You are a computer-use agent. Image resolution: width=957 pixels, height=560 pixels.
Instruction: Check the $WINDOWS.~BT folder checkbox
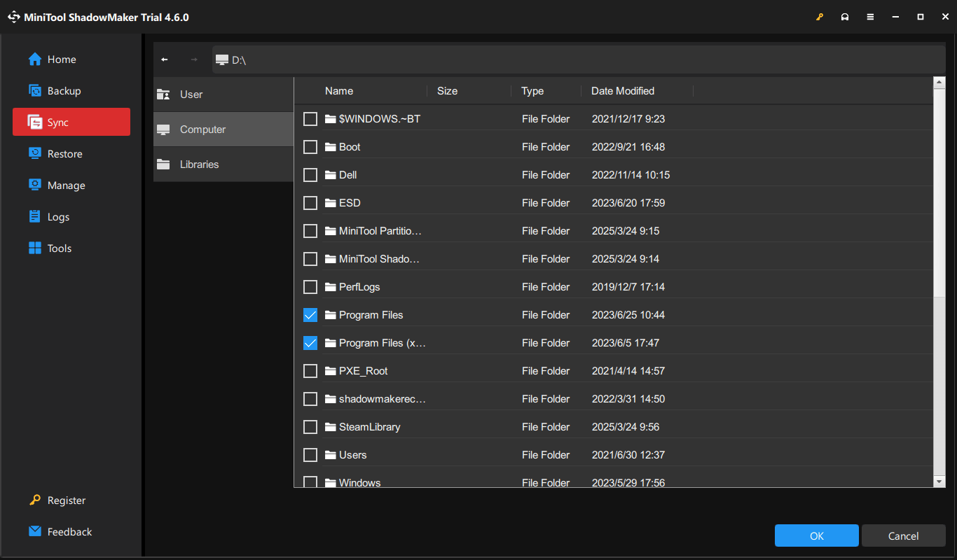[x=310, y=119]
